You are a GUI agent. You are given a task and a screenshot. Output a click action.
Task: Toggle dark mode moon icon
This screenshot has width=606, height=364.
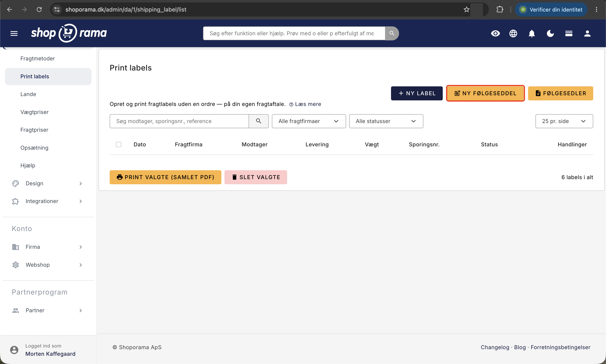tap(550, 33)
